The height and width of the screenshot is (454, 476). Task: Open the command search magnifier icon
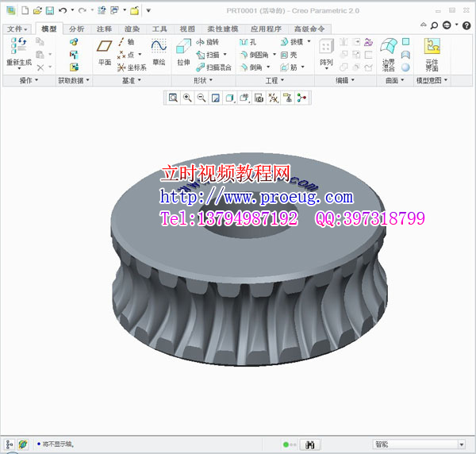click(434, 25)
